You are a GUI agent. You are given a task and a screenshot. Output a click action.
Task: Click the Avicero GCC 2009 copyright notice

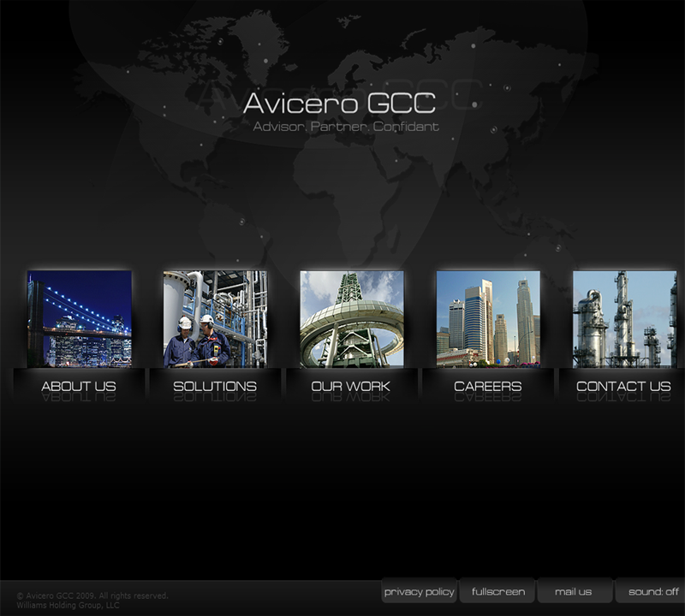click(x=92, y=595)
